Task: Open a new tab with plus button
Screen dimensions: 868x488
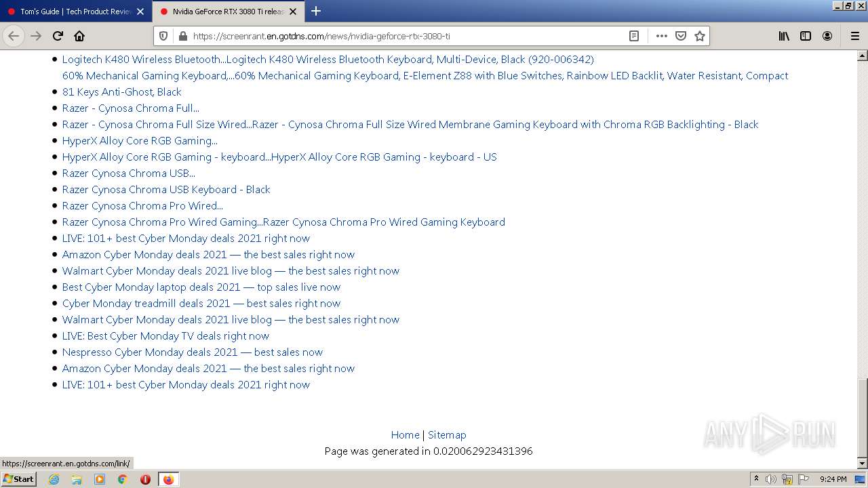Action: [x=316, y=11]
